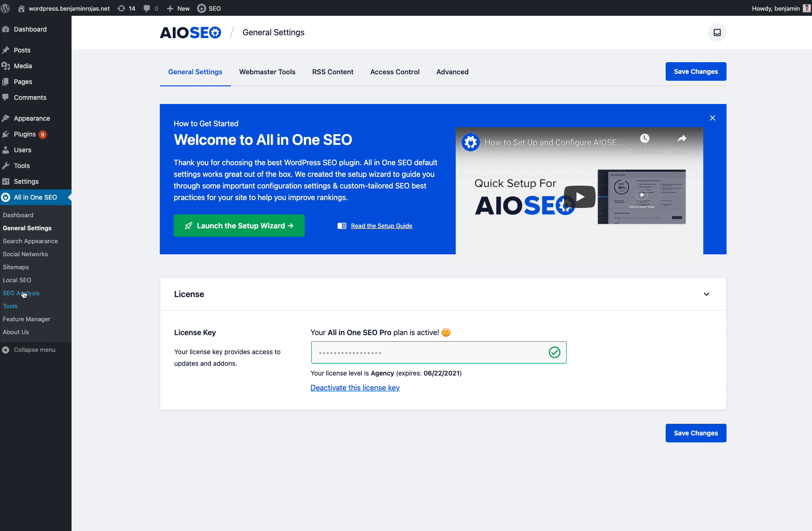Open the New content dropdown in admin bar
812x531 pixels.
178,8
